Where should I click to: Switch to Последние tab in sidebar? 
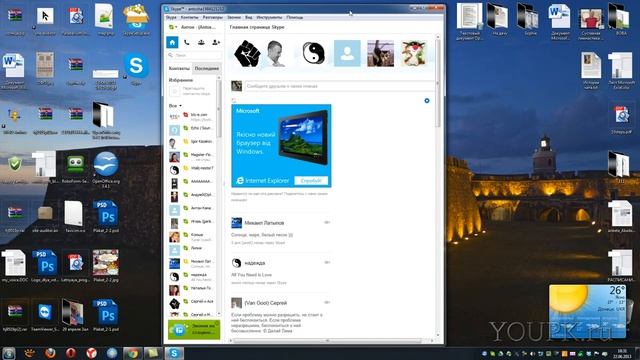[207, 69]
